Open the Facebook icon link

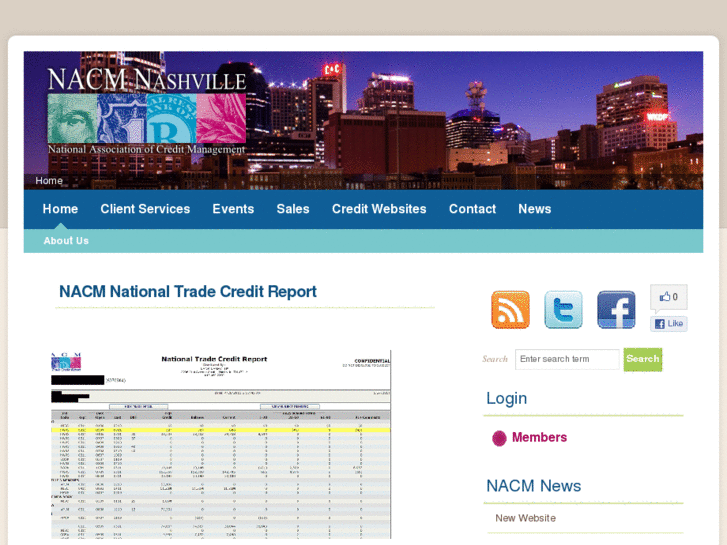point(616,309)
